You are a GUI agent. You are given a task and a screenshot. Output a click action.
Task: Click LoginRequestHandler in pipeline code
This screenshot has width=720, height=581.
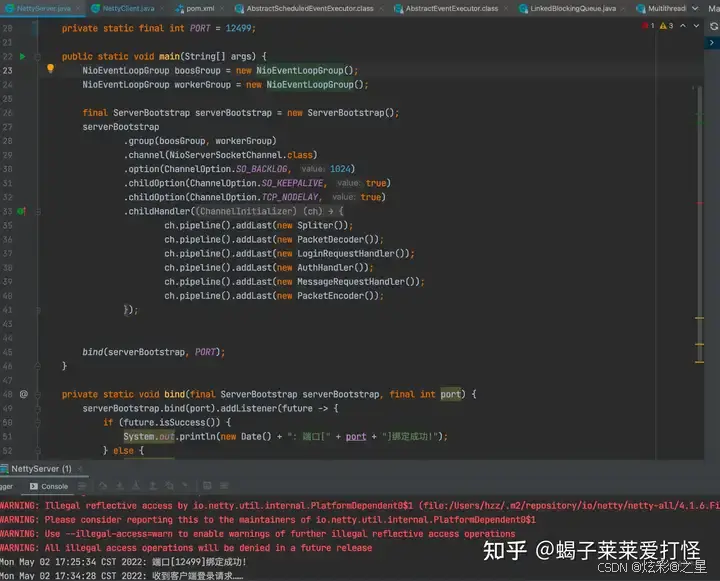[346, 254]
